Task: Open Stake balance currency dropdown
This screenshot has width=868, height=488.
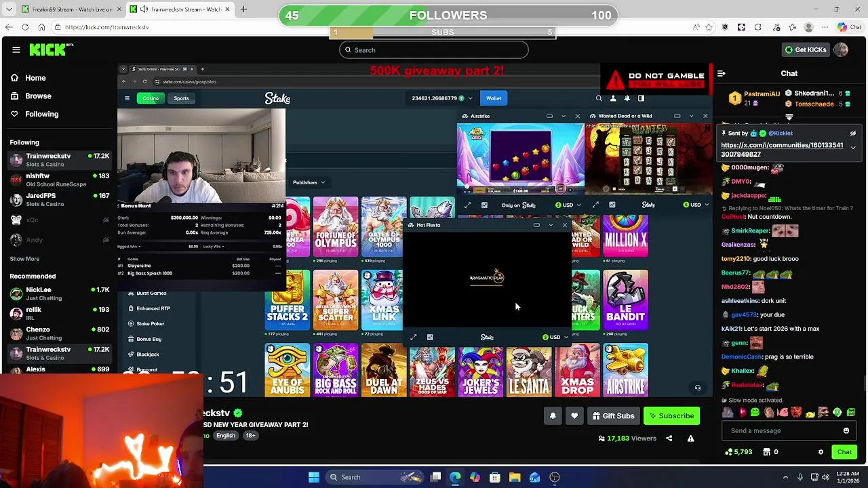Action: pos(471,98)
